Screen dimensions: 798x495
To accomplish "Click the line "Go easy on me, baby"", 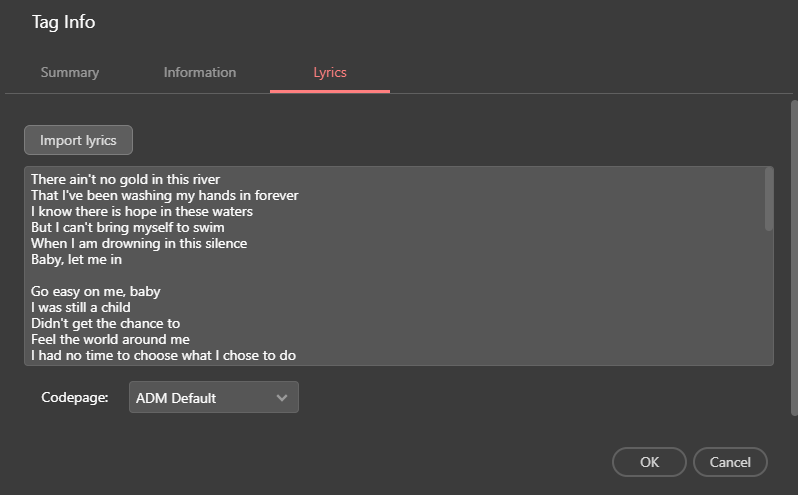I will 96,292.
